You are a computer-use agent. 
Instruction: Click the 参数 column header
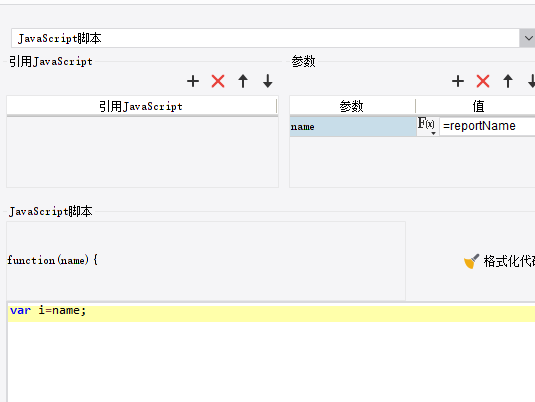tap(352, 106)
